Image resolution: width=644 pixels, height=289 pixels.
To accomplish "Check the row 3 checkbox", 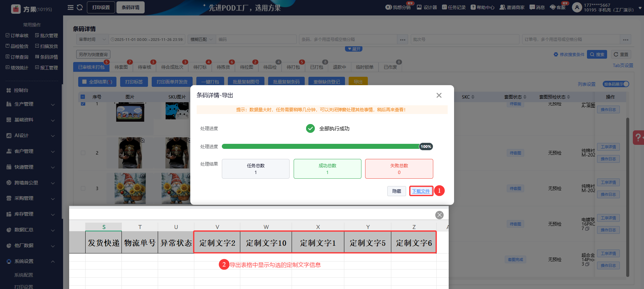I will pyautogui.click(x=83, y=188).
